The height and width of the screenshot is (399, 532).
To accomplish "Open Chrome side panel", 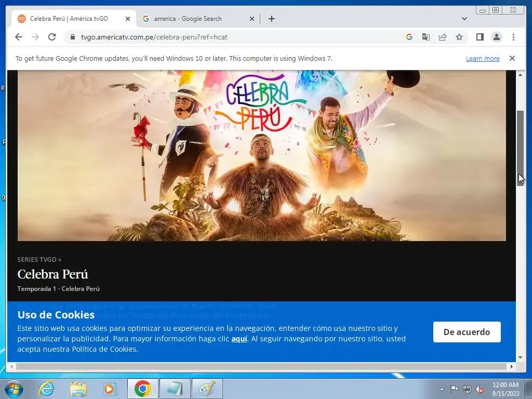I will coord(480,37).
